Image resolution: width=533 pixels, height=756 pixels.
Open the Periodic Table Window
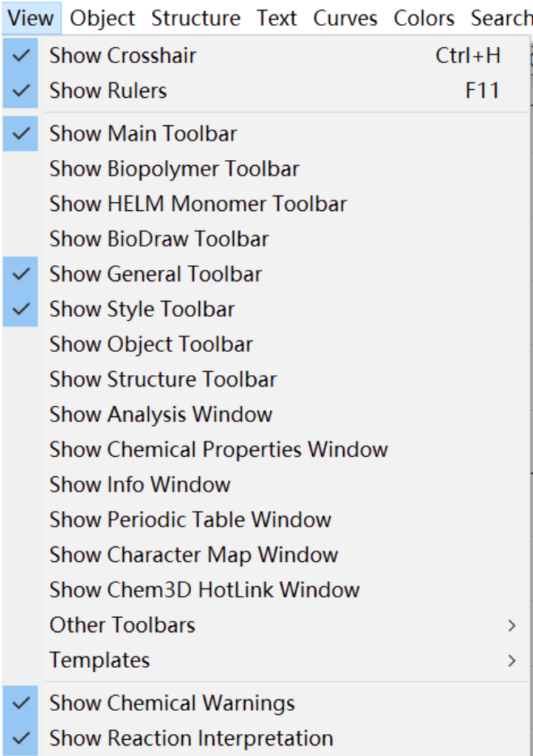tap(264, 520)
